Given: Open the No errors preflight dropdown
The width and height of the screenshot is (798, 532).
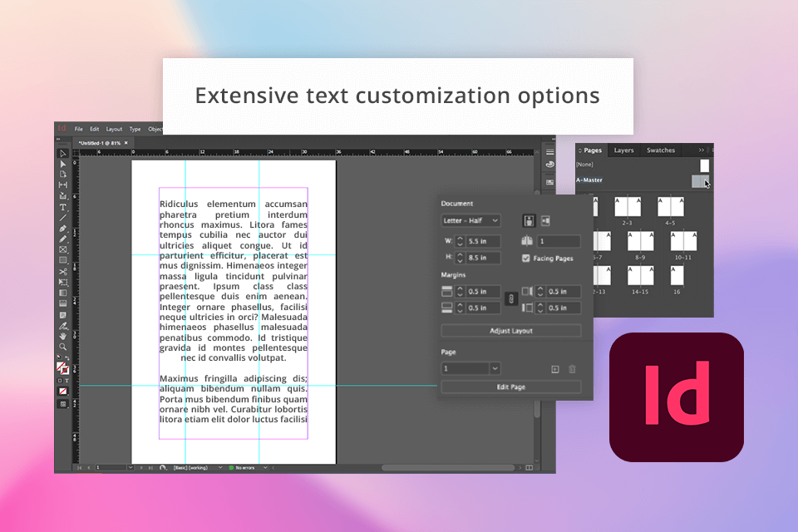Looking at the screenshot, I should (265, 467).
